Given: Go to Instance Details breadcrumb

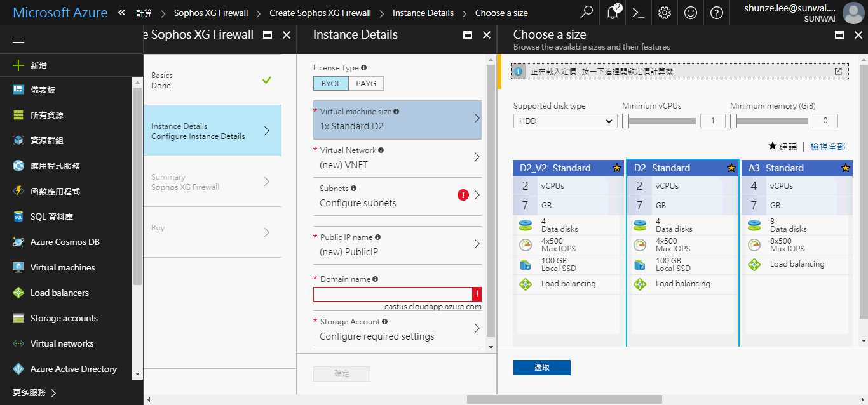Looking at the screenshot, I should click(x=423, y=13).
